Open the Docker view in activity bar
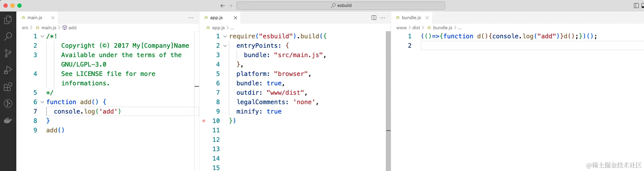 (8, 121)
